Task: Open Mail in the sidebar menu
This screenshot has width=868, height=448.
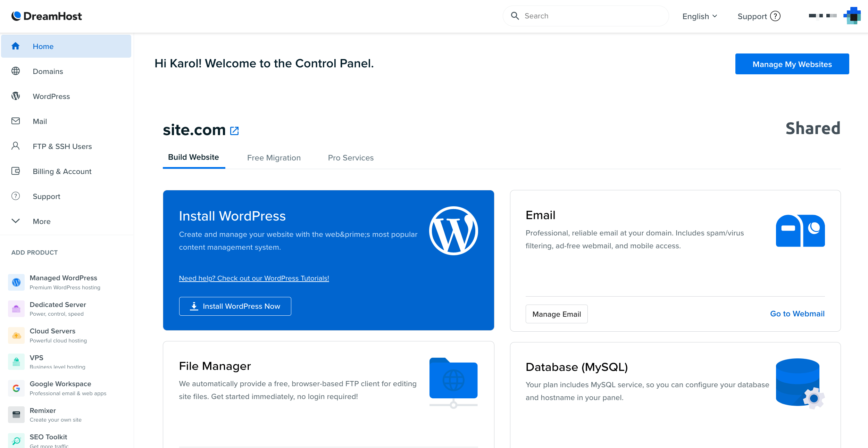Action: click(x=66, y=121)
